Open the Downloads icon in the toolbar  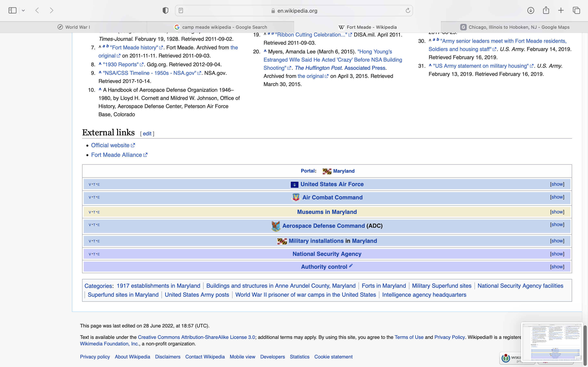click(x=530, y=10)
